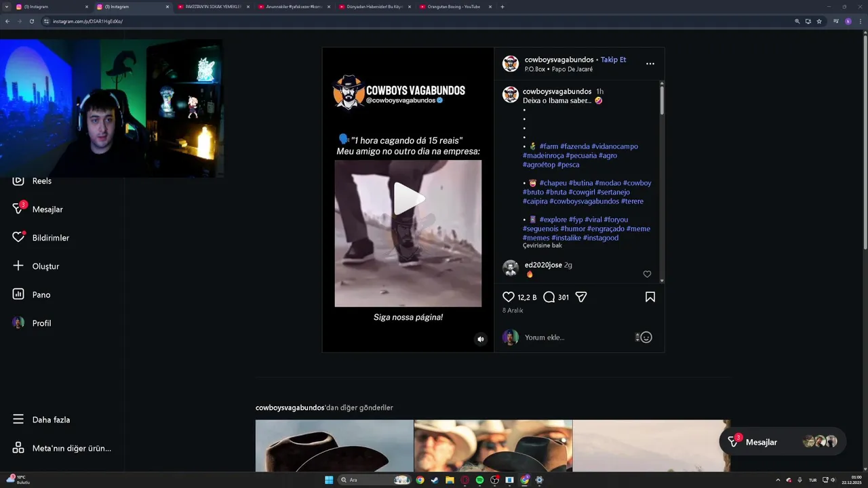Share the post via the paper plane icon
Screen dimensions: 868x488
tap(581, 297)
